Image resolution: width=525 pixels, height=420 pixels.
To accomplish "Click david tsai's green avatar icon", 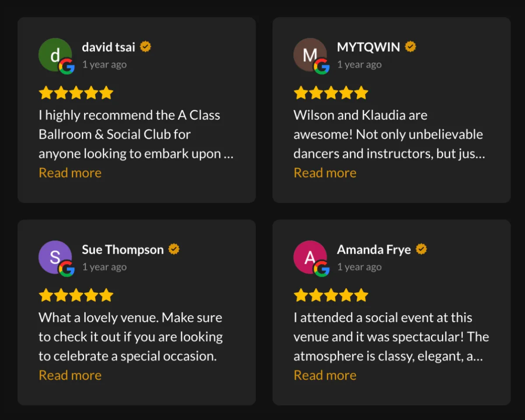I will pyautogui.click(x=55, y=55).
